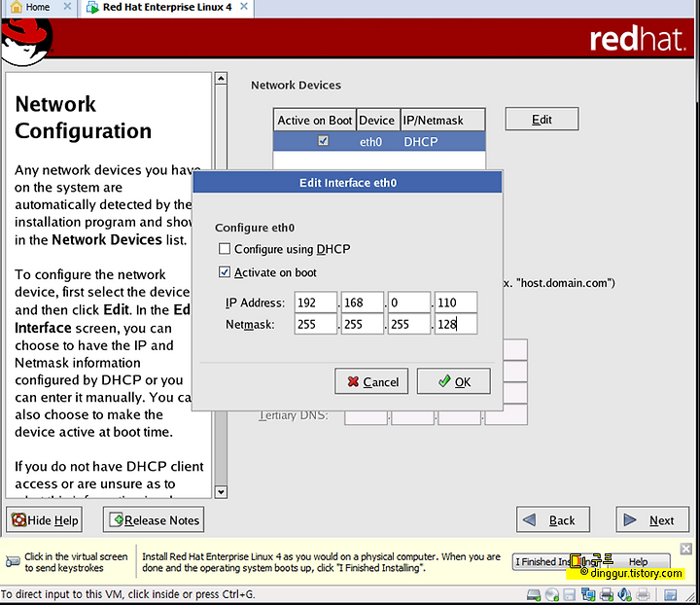Click fourth IP Address octet field 110
700x605 pixels.
coord(456,302)
